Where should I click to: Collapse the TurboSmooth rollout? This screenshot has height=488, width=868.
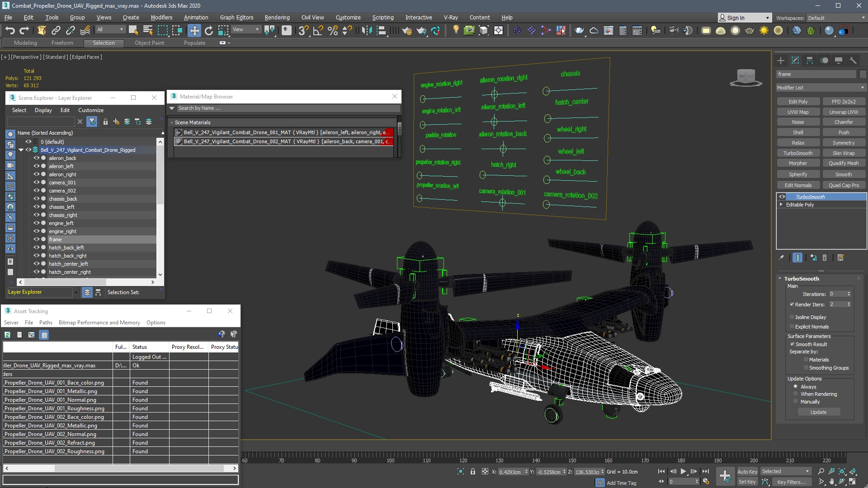coord(780,279)
